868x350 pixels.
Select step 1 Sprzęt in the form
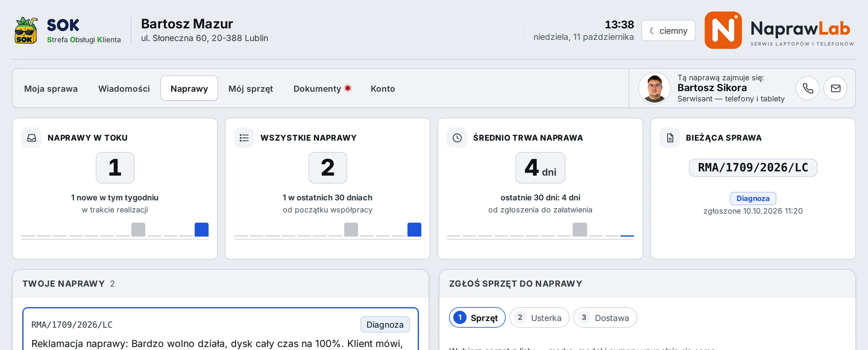click(x=477, y=318)
